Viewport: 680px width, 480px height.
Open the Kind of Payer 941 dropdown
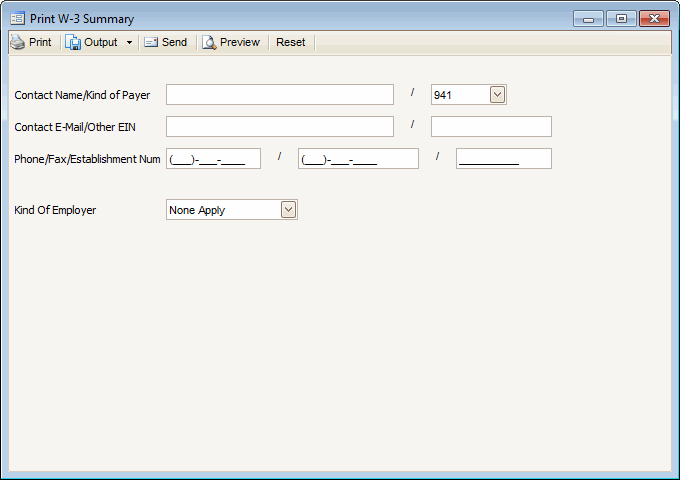click(498, 95)
